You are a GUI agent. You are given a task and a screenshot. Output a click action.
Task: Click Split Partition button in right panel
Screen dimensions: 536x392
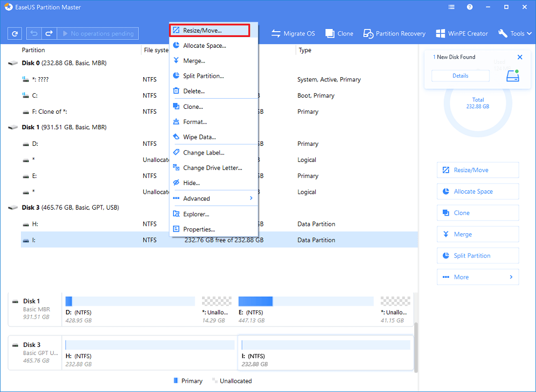coord(478,255)
